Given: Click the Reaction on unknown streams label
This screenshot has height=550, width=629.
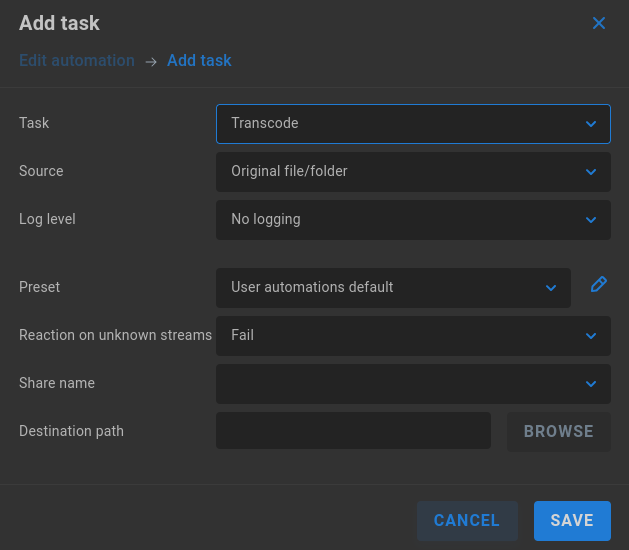Looking at the screenshot, I should [x=115, y=335].
